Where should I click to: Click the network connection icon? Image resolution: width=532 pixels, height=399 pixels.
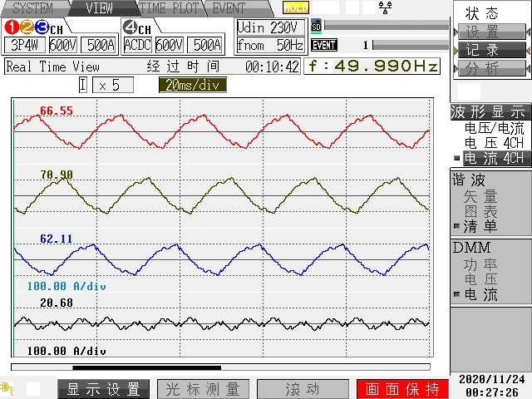[x=385, y=7]
